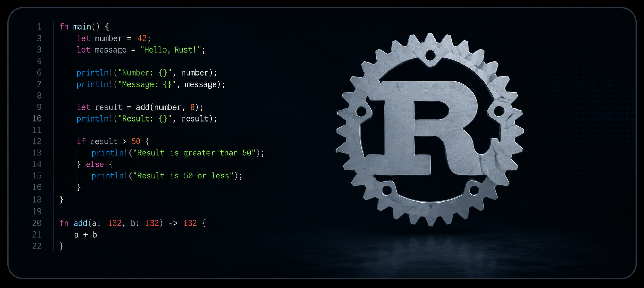Click the metallic Rust gear logo

coord(430,129)
